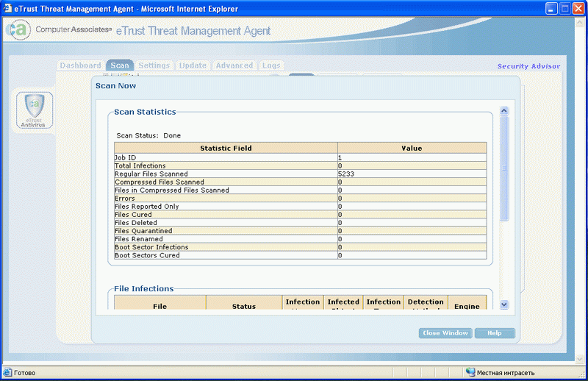Image resolution: width=588 pixels, height=381 pixels.
Task: Minimize the Internet Explorer window
Action: point(551,9)
